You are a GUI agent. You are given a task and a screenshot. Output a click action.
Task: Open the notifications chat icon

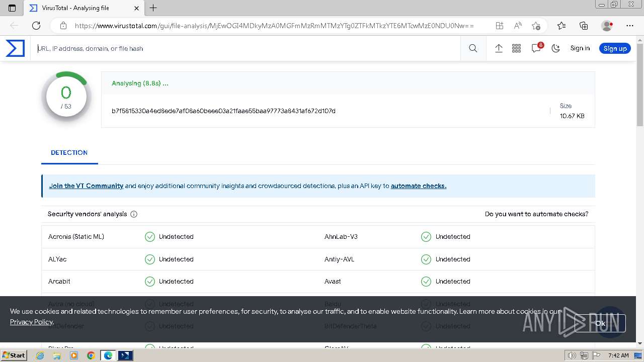pyautogui.click(x=536, y=48)
